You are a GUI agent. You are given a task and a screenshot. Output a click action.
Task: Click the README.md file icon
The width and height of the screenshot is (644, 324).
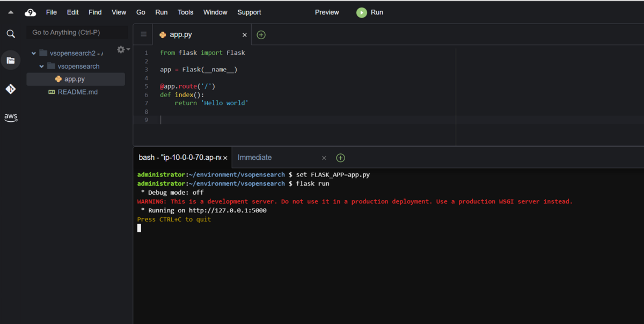(52, 92)
